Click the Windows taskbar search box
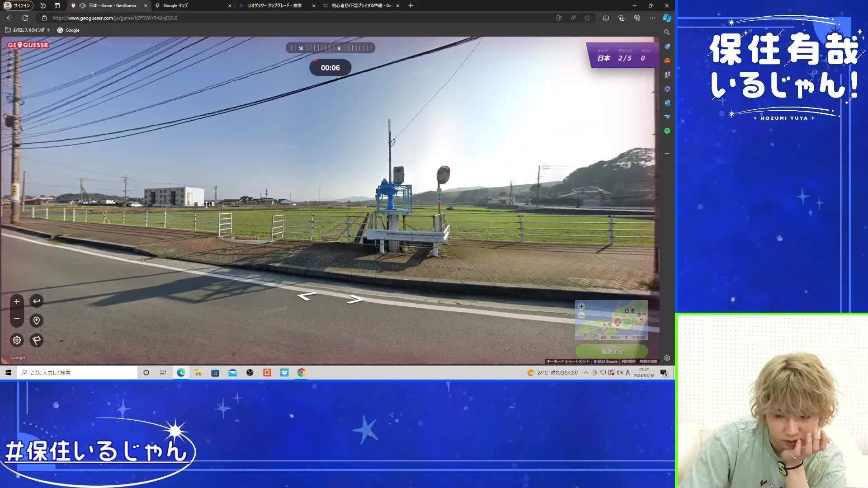The image size is (868, 488). (x=77, y=372)
